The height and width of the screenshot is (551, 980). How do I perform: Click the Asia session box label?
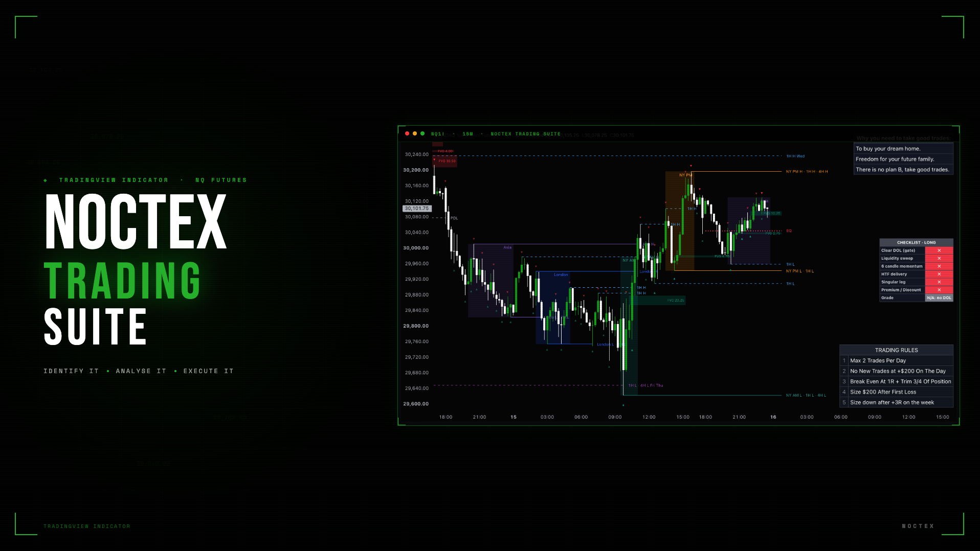[507, 247]
